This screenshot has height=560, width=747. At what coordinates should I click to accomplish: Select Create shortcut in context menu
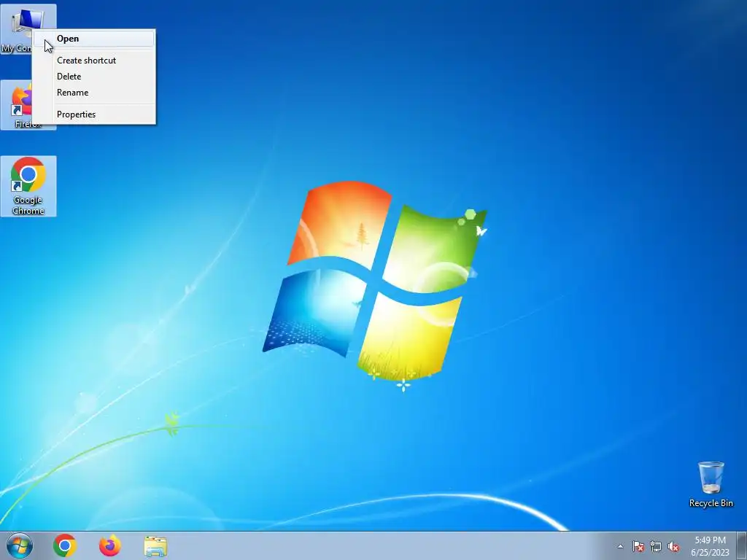pyautogui.click(x=94, y=61)
